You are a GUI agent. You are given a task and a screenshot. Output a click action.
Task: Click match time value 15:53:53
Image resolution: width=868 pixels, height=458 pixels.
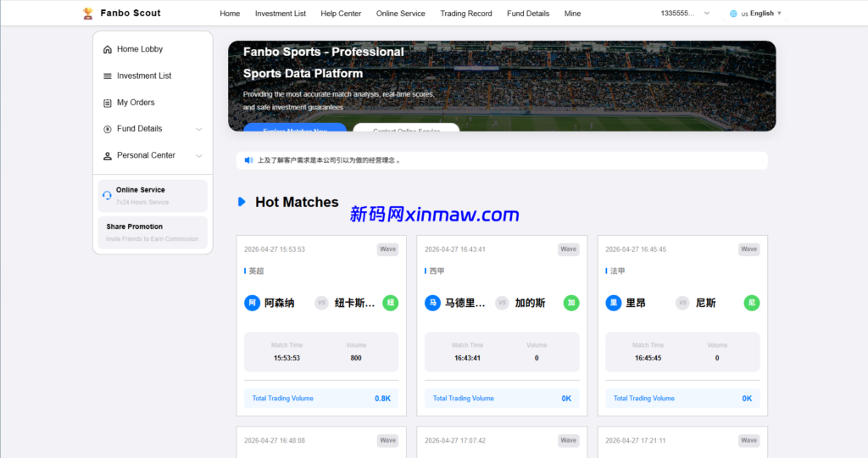[x=287, y=358]
